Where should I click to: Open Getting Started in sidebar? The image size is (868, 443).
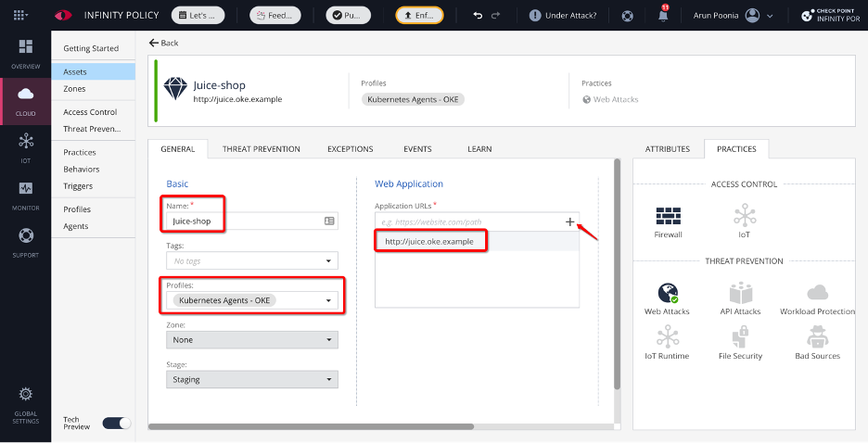[x=91, y=48]
